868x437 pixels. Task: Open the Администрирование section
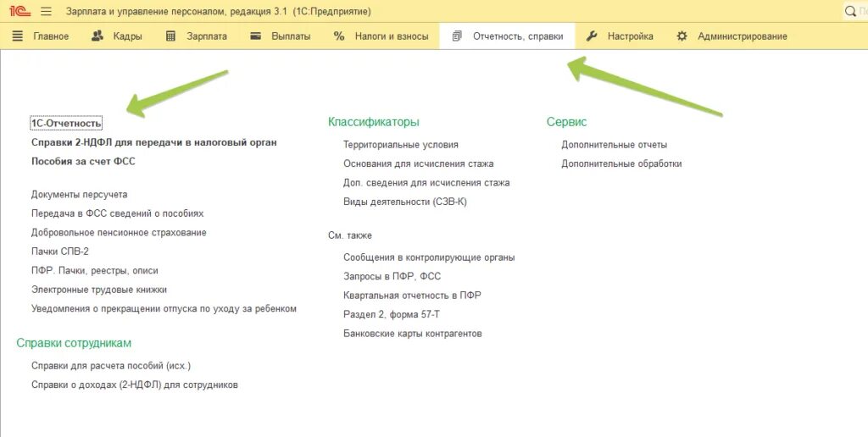(x=742, y=36)
